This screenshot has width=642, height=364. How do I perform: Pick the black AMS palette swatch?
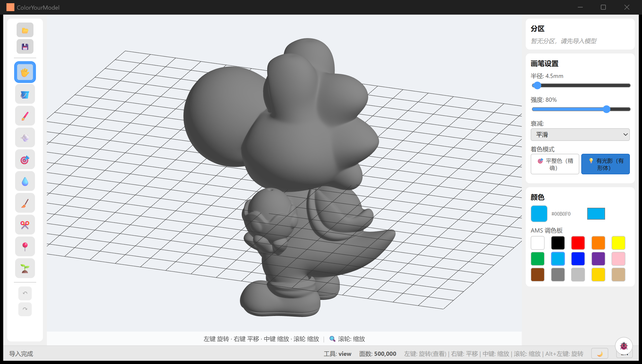point(558,243)
